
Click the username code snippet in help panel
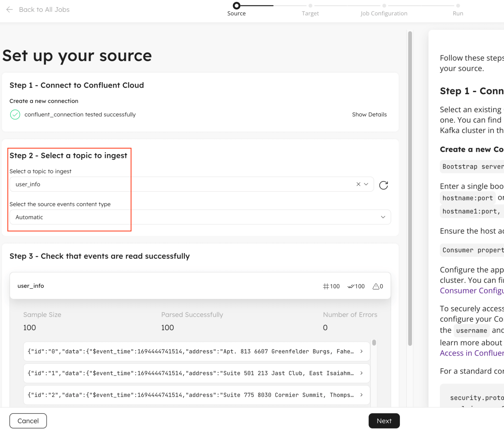[471, 330]
